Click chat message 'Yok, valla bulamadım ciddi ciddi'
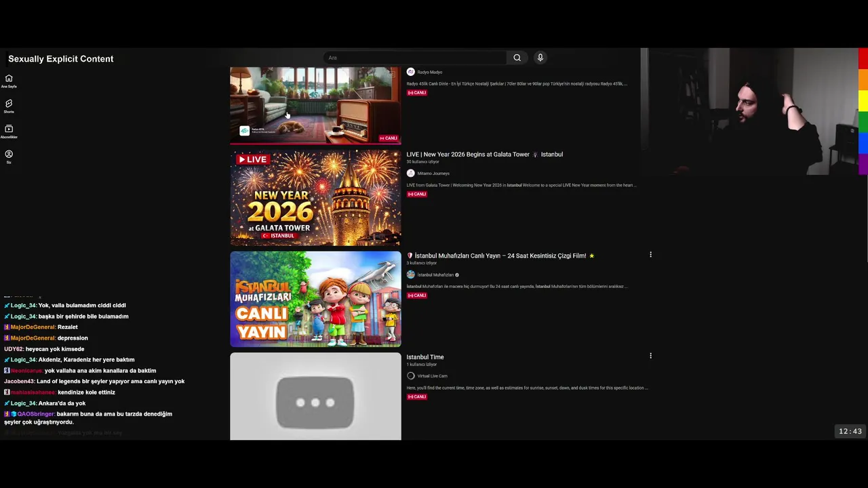Screen dimensions: 868x488 point(82,306)
